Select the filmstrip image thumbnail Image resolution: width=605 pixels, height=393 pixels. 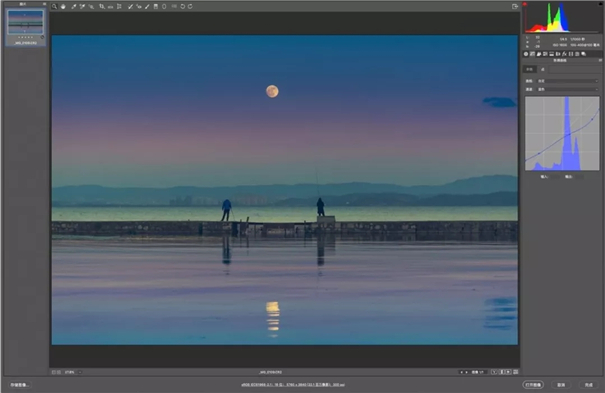pyautogui.click(x=25, y=22)
